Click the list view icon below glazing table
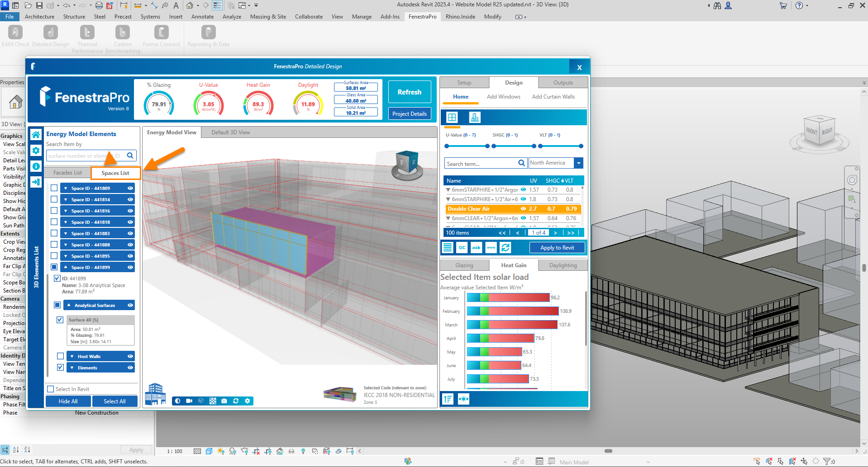The width and height of the screenshot is (868, 467). [448, 247]
